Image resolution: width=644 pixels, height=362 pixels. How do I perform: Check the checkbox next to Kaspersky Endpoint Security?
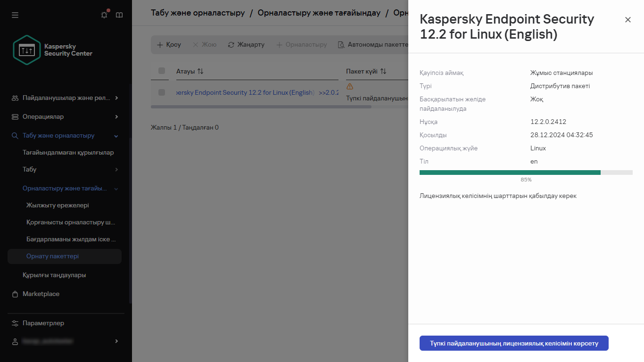(161, 92)
